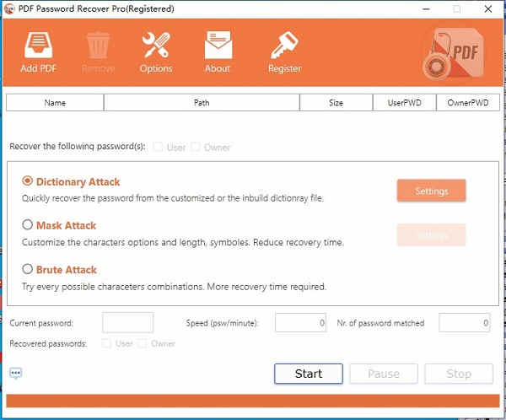506x420 pixels.
Task: Click the Nr. of password matched field
Action: tap(465, 322)
